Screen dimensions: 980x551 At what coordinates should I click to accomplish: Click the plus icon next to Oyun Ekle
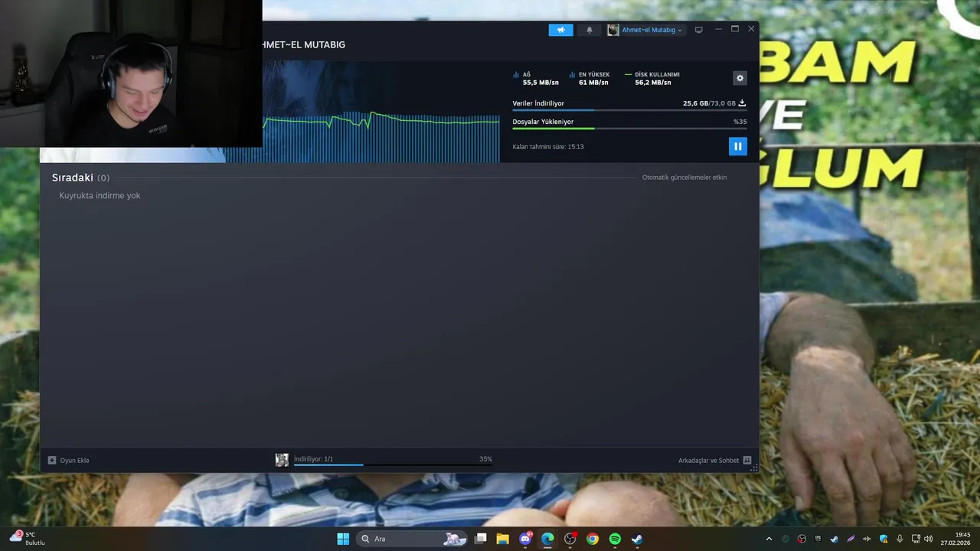pos(52,461)
